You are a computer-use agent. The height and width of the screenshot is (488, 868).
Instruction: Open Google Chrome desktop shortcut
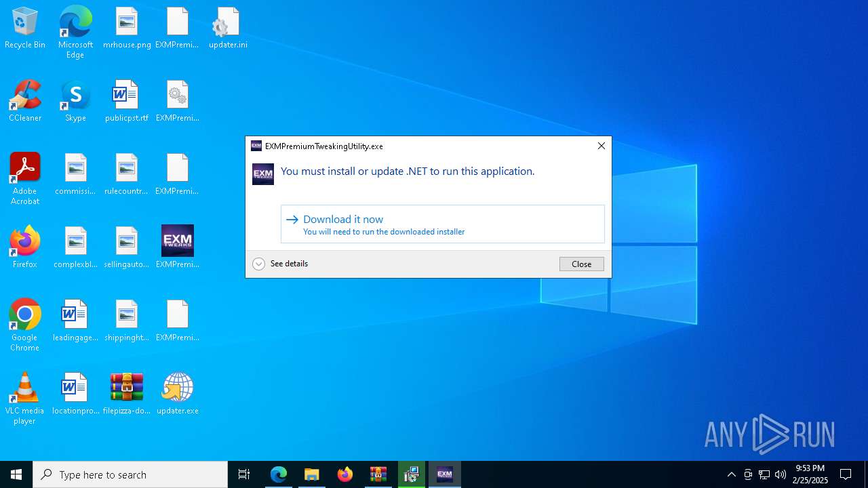pos(25,325)
